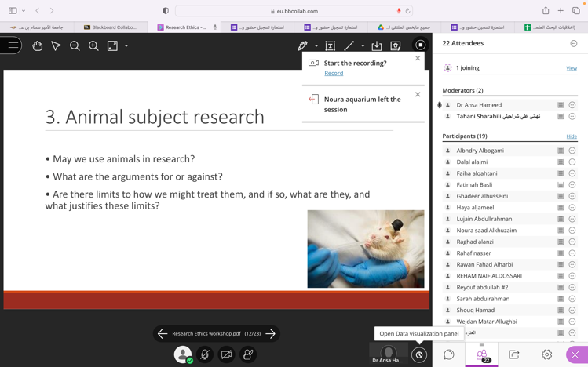Select the hand pan tool
The width and height of the screenshot is (588, 367).
coord(37,46)
